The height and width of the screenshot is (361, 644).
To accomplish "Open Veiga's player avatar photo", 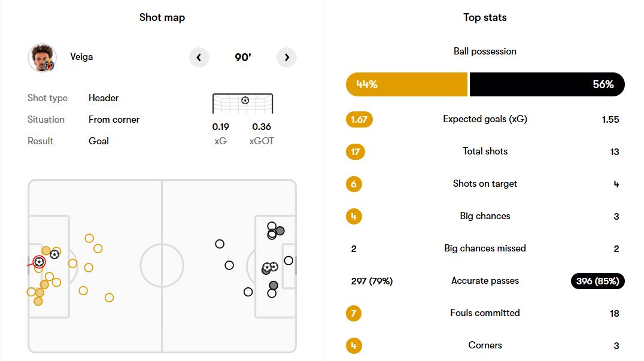I will tap(42, 57).
